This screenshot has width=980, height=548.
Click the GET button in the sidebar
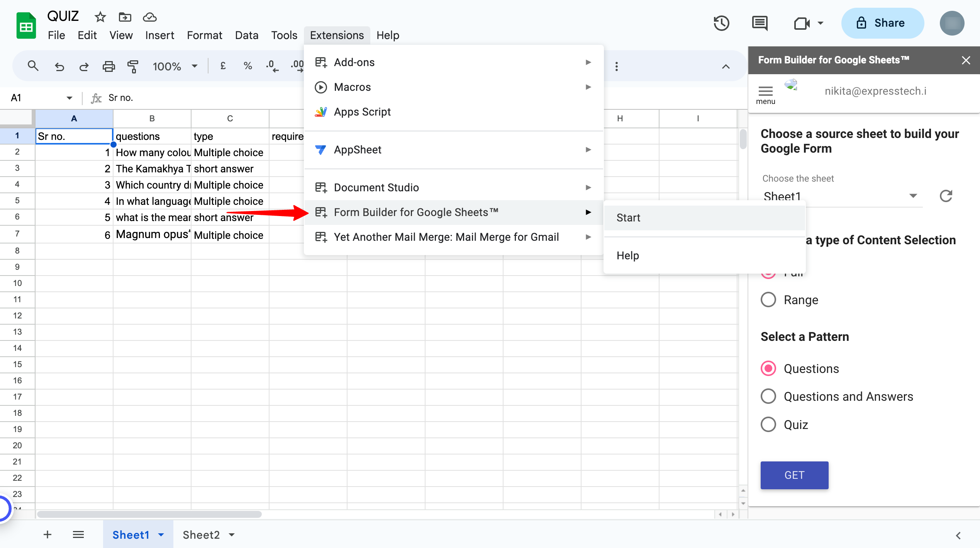tap(794, 475)
